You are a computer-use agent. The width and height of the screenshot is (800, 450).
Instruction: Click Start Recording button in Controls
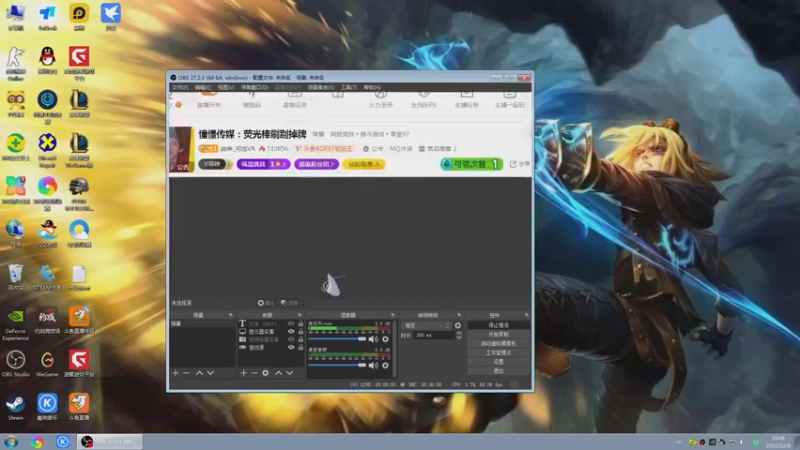tap(498, 334)
